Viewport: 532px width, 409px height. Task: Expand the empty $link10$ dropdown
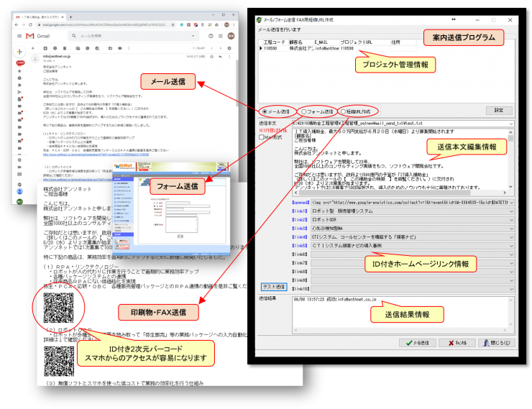coord(511,289)
